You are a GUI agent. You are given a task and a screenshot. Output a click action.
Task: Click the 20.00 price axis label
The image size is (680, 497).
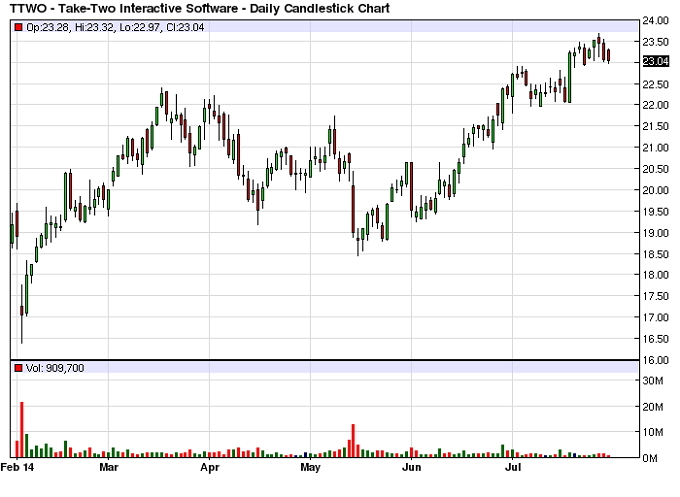pos(655,190)
